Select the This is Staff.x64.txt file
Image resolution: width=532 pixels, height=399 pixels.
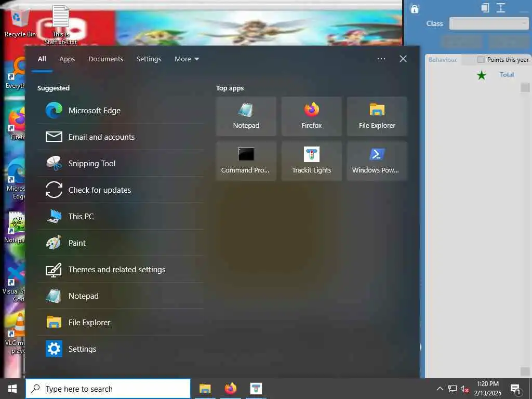tap(61, 25)
